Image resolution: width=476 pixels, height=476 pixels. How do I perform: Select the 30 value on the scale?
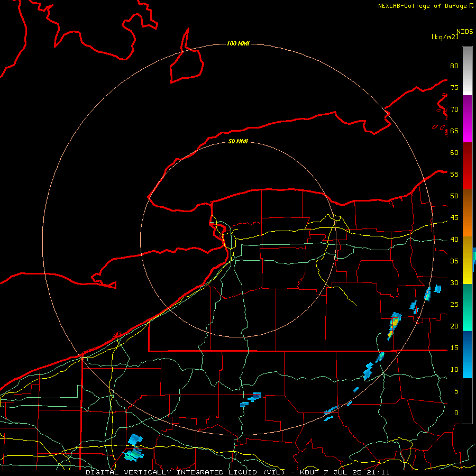click(x=454, y=283)
